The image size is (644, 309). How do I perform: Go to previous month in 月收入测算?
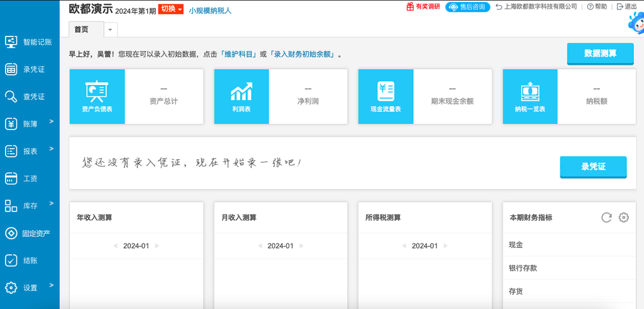click(260, 245)
